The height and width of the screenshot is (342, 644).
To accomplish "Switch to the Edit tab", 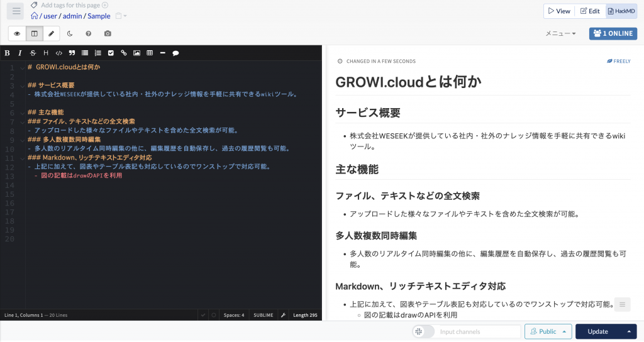I will (590, 11).
